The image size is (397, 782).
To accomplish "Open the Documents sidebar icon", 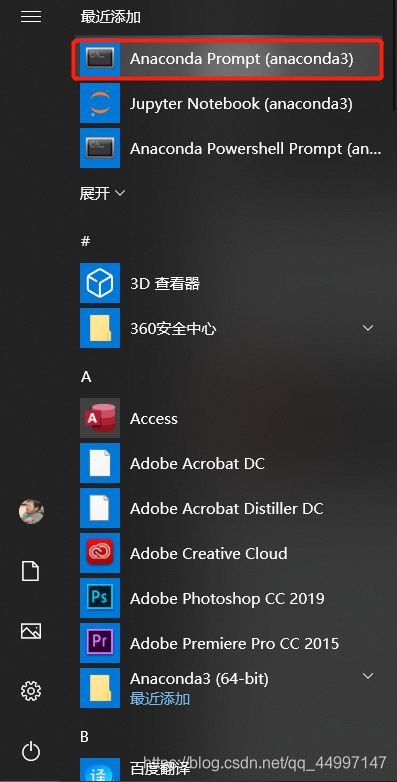I will tap(30, 571).
